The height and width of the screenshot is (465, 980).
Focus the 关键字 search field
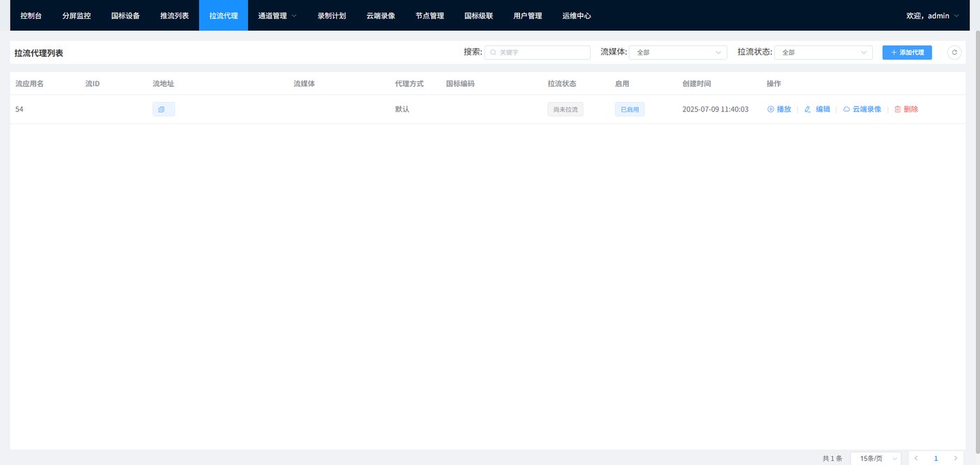point(538,53)
